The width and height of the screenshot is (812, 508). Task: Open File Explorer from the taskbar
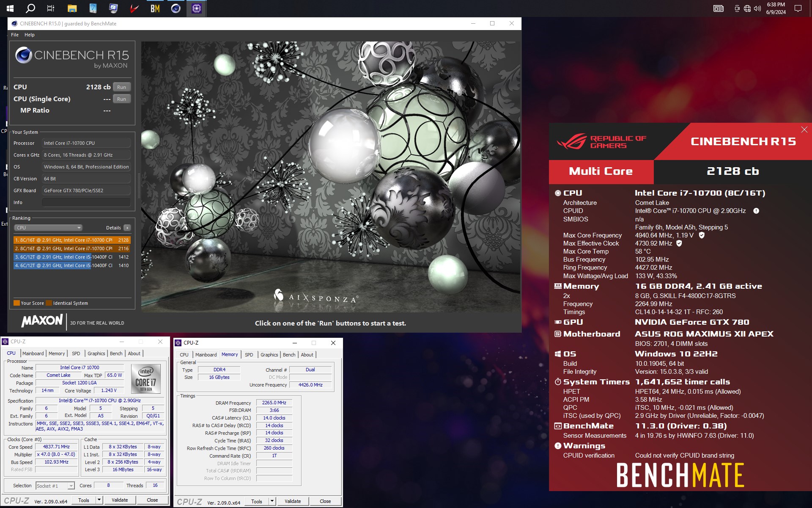click(72, 8)
